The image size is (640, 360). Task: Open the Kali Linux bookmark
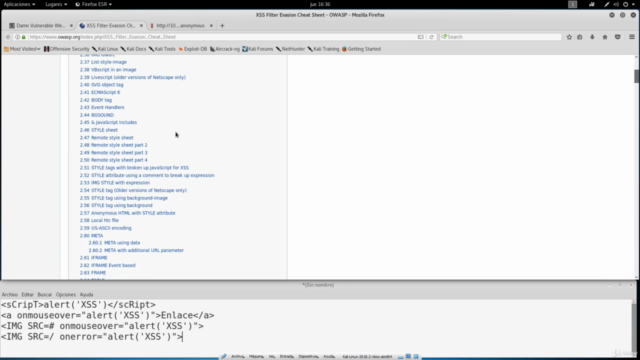[x=105, y=49]
